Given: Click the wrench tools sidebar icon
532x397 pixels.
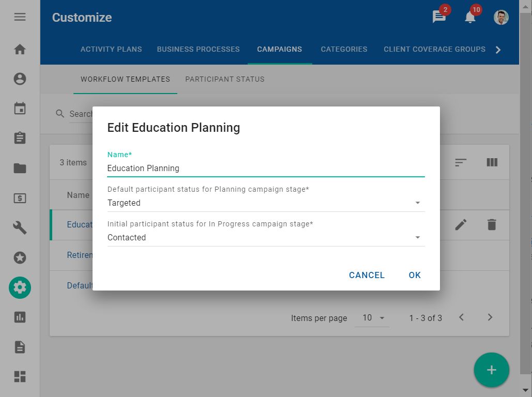Looking at the screenshot, I should [x=20, y=227].
